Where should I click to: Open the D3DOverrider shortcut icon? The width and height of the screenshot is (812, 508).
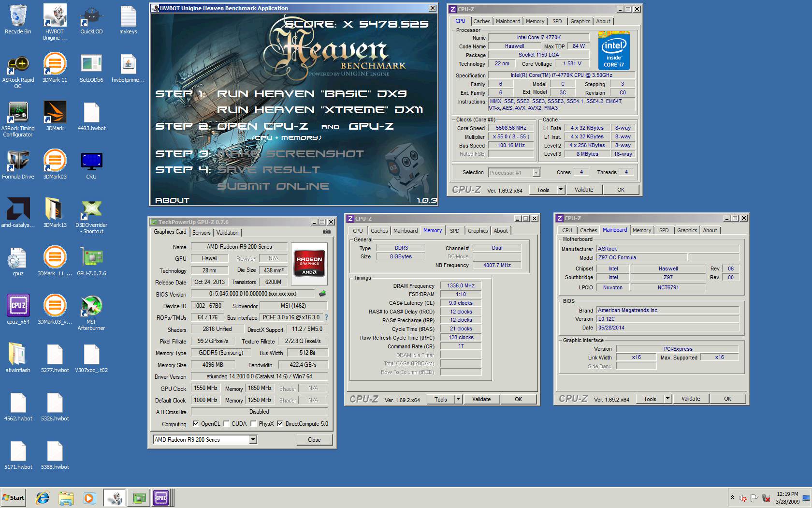pyautogui.click(x=91, y=216)
